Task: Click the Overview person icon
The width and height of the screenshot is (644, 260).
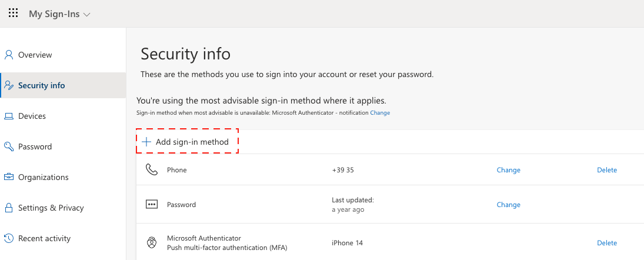Action: [x=9, y=55]
